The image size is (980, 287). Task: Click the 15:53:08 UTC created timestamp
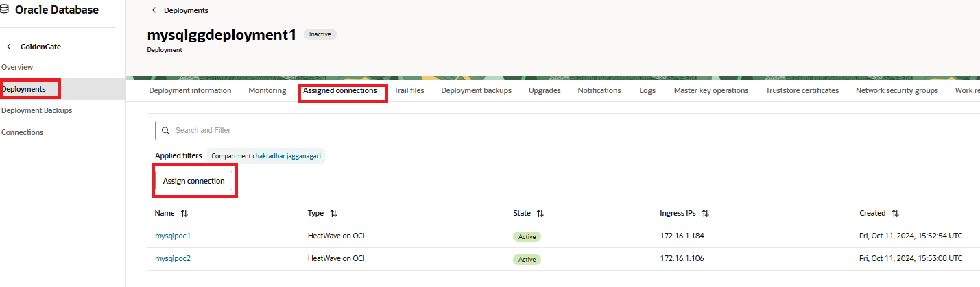point(911,258)
